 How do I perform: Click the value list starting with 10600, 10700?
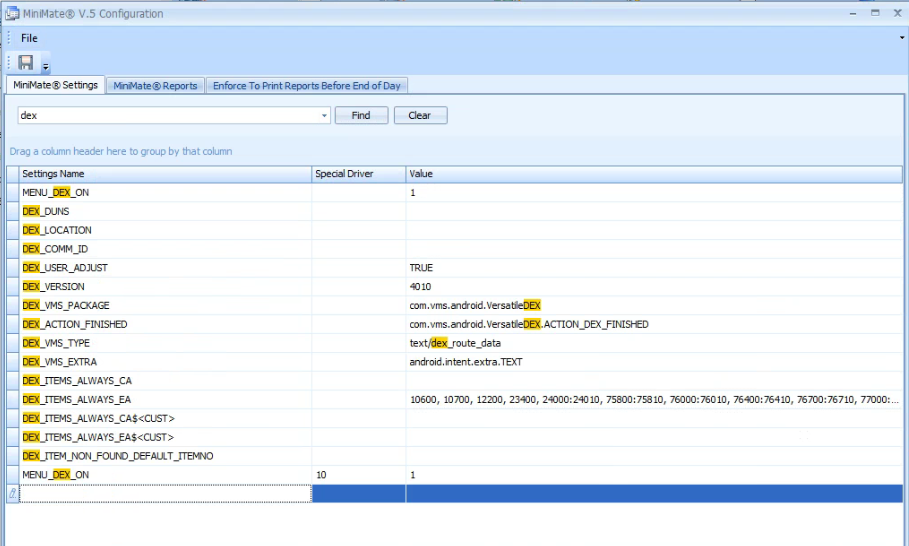coord(654,400)
